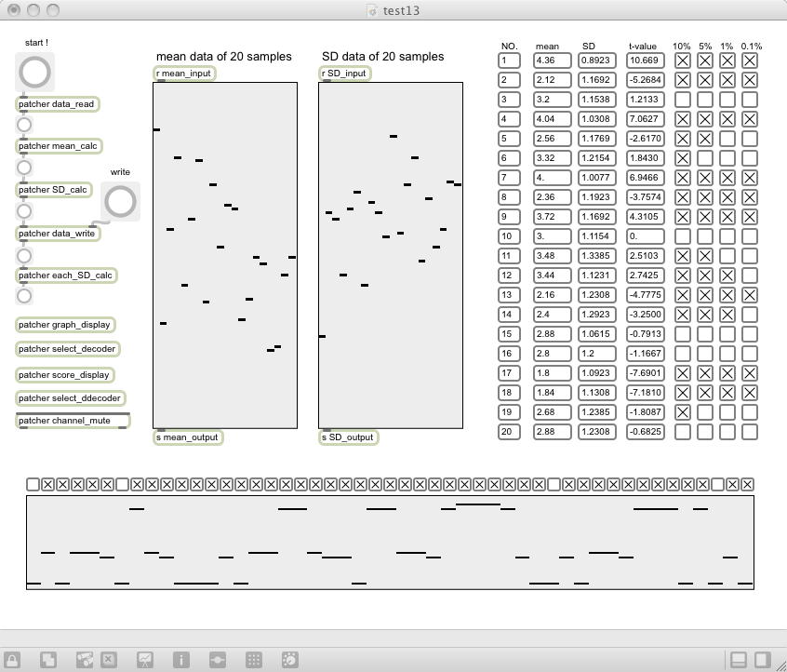Select the s SD_output object

coord(349,437)
